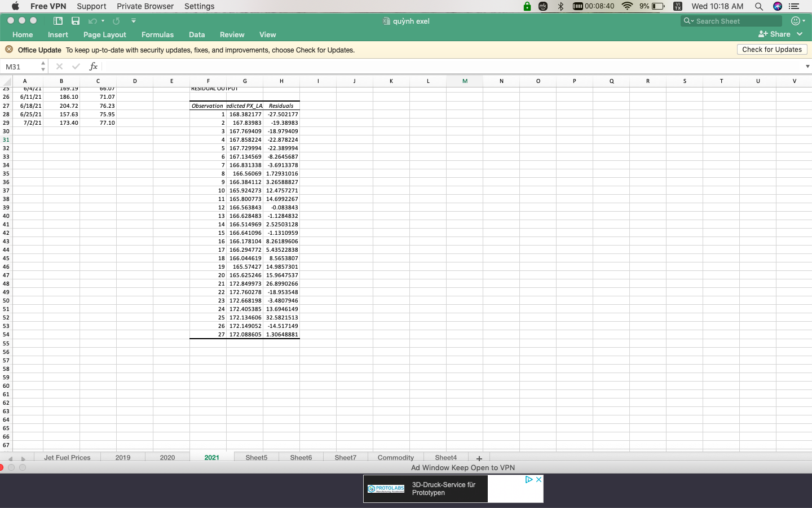Switch to the Commodity sheet tab
Screen dimensions: 812x508
pos(396,457)
